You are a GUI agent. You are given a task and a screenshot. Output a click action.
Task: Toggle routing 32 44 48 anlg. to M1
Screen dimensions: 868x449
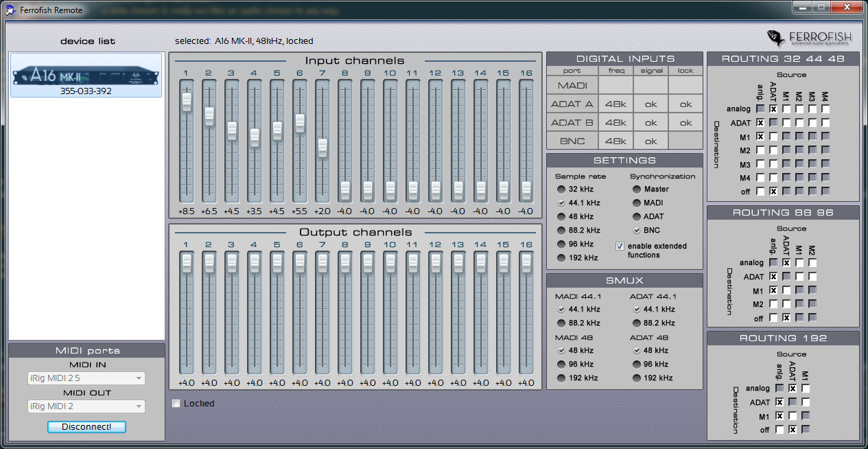click(760, 136)
